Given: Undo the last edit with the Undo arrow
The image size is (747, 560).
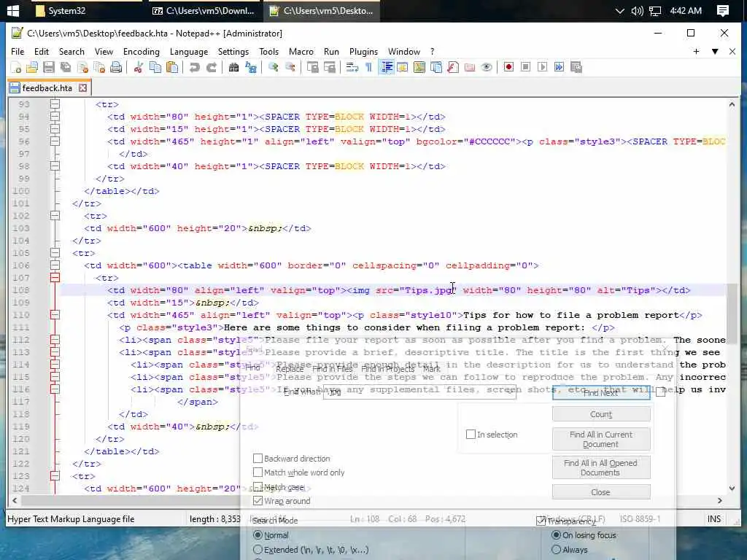Looking at the screenshot, I should click(194, 67).
